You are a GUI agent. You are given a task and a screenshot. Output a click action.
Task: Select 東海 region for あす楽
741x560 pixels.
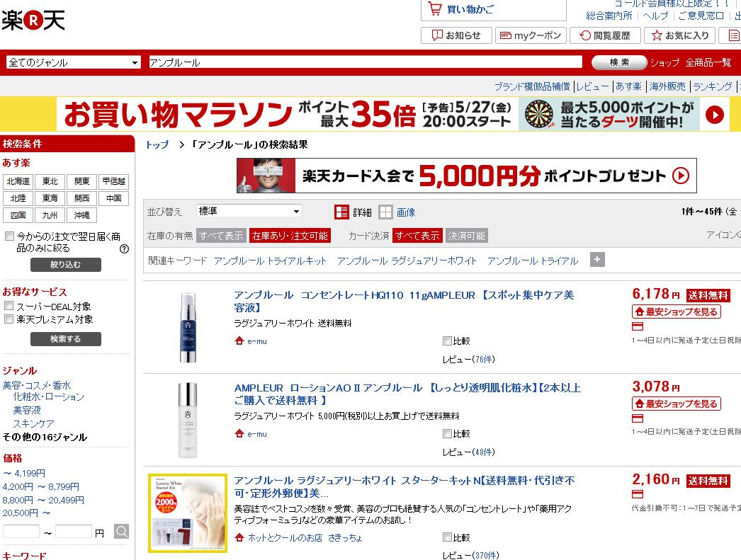50,198
